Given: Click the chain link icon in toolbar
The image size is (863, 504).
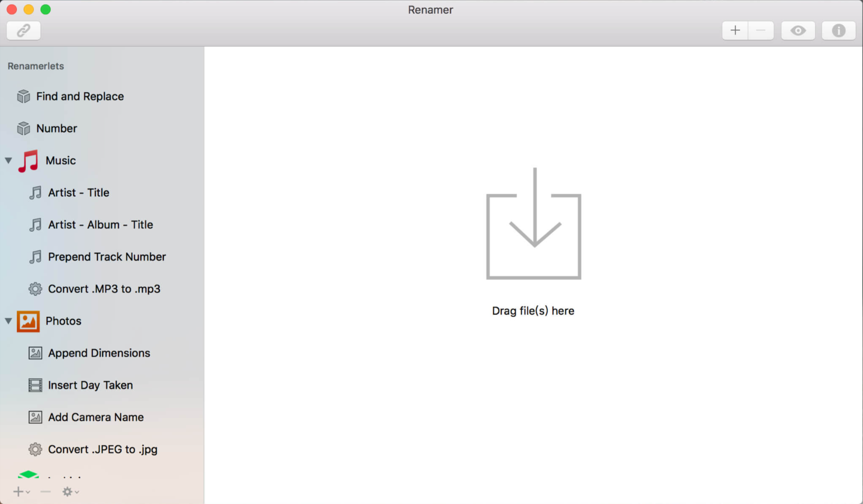Looking at the screenshot, I should (24, 31).
